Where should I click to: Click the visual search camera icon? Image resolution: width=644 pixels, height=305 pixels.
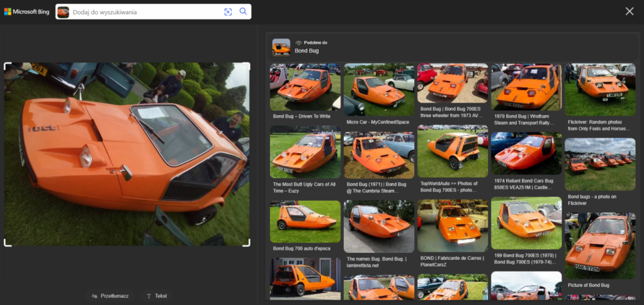pyautogui.click(x=228, y=12)
